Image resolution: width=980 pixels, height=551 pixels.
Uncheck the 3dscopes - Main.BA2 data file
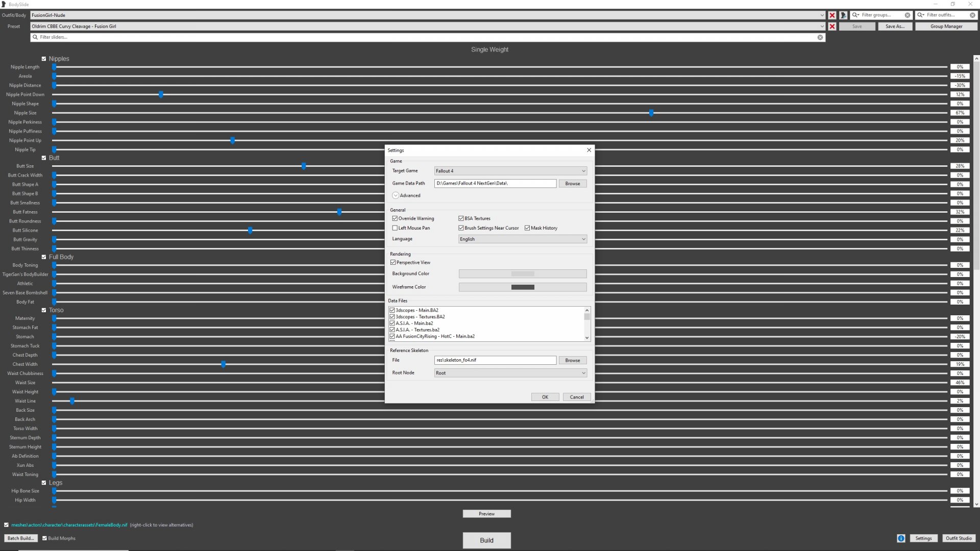[392, 310]
